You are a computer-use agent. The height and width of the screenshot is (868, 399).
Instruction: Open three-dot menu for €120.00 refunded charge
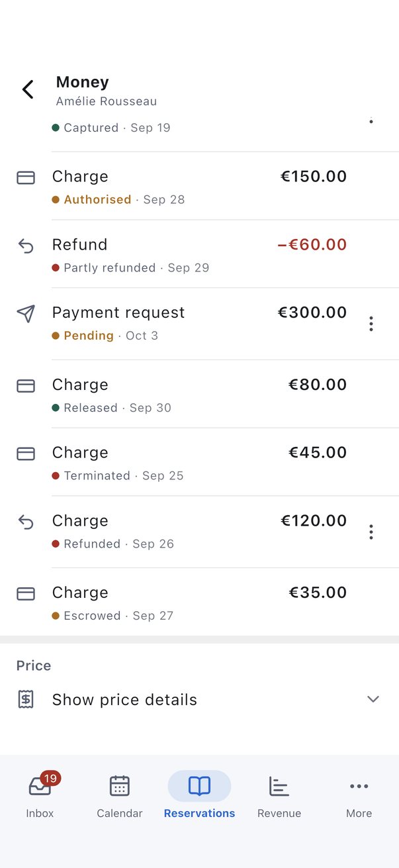tap(371, 532)
